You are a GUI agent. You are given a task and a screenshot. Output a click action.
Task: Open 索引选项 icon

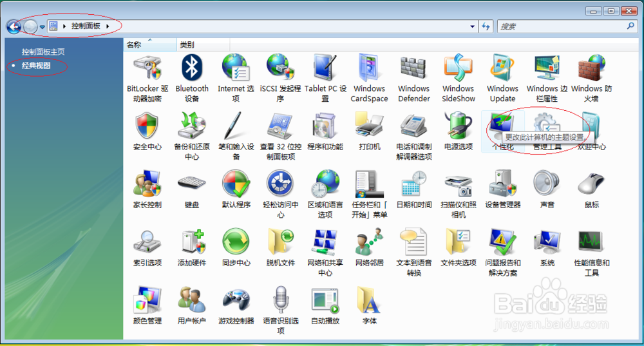coord(147,242)
